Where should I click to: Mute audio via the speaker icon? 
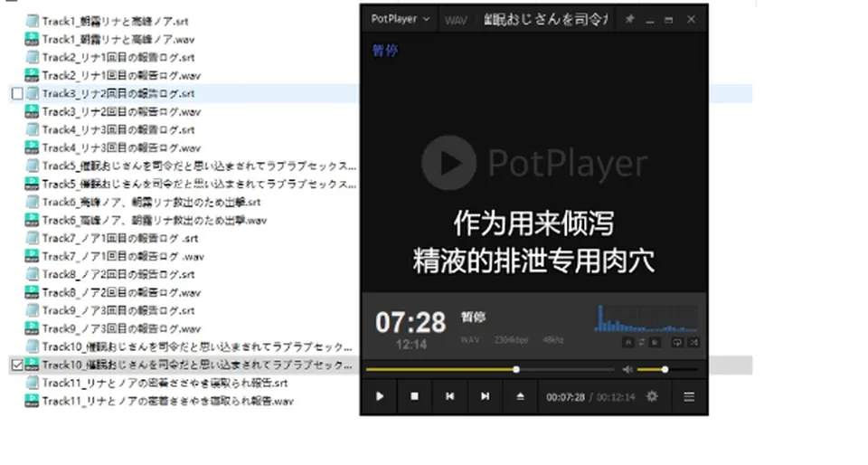pos(627,369)
